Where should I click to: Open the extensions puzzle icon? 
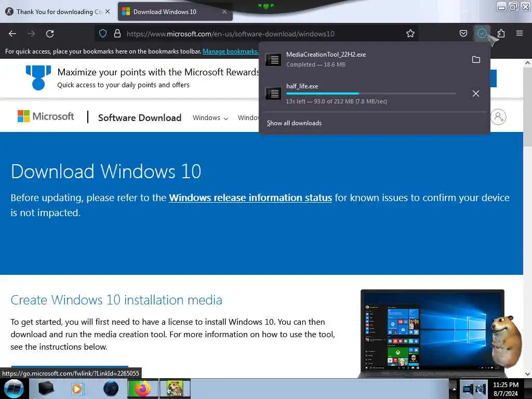501,34
